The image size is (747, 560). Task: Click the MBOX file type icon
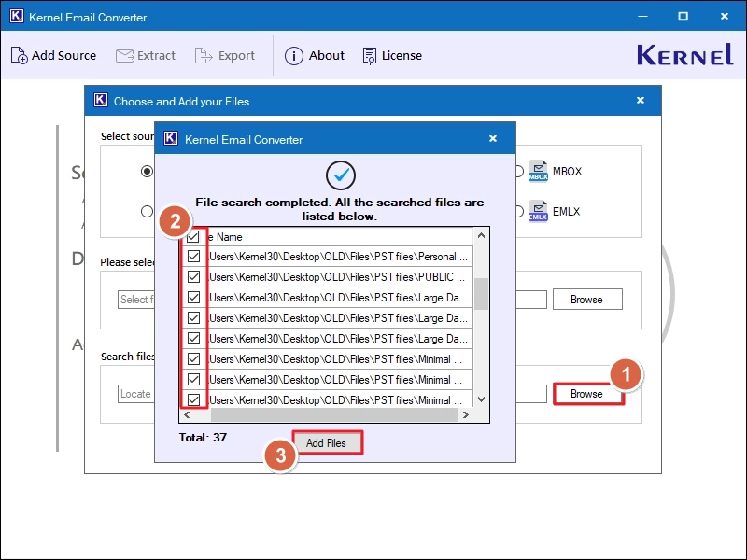539,171
